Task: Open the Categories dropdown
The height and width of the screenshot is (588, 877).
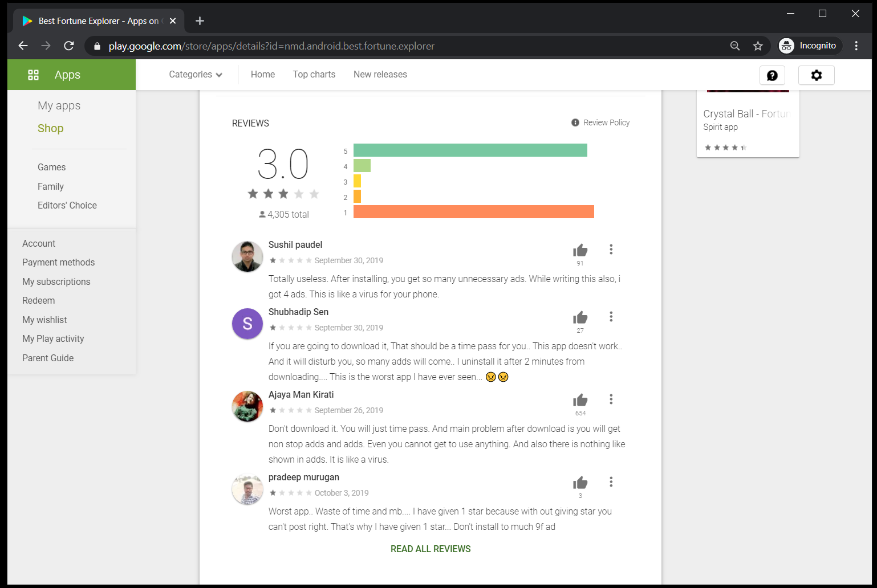Action: click(x=194, y=74)
